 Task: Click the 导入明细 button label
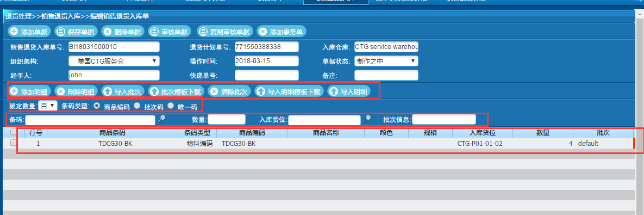354,91
